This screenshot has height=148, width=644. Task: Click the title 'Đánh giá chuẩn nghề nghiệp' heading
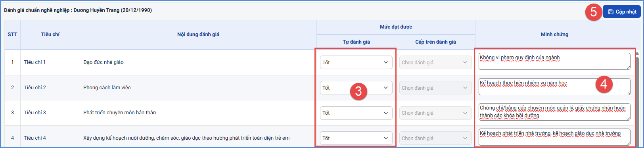click(x=78, y=10)
